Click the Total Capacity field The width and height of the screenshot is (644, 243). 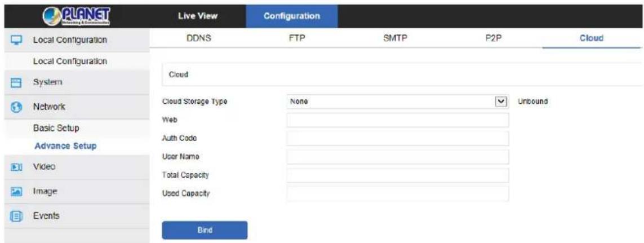point(398,175)
